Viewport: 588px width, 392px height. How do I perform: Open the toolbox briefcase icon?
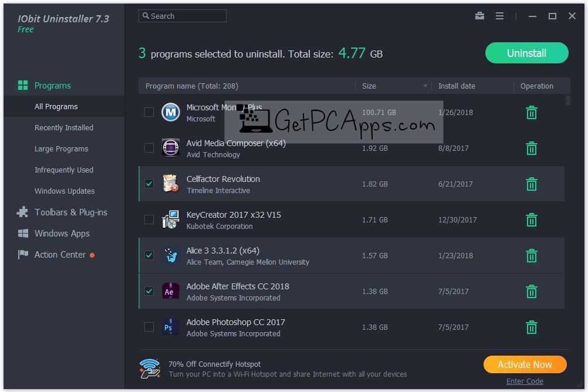tap(479, 16)
